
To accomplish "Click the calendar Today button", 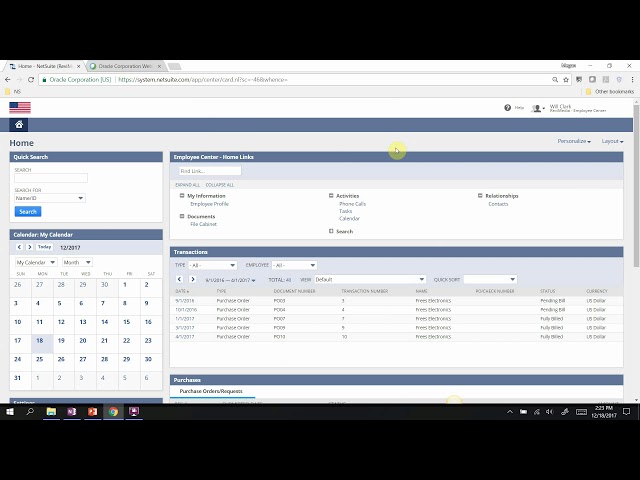I will pyautogui.click(x=44, y=247).
